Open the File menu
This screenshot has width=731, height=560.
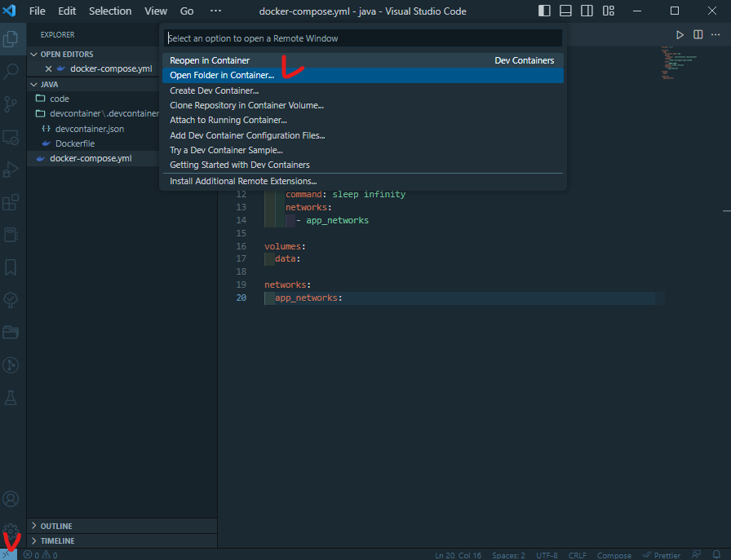tap(37, 11)
